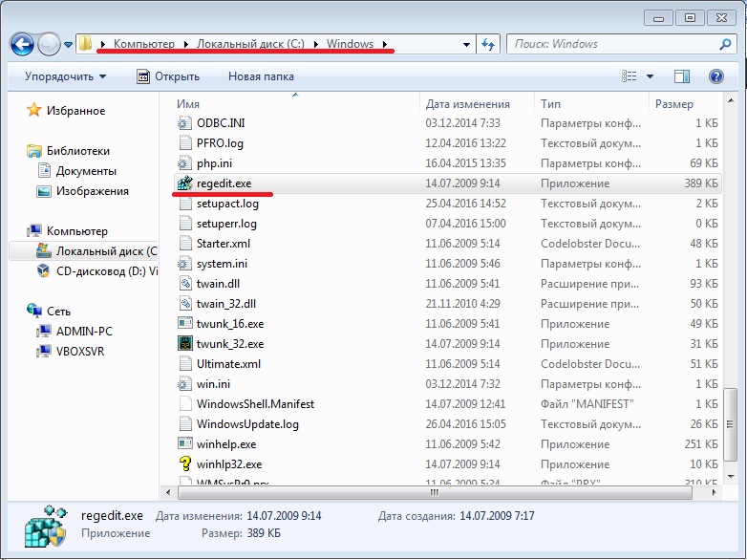Click the setupact.log file icon
Screen dimensions: 747x560
click(185, 204)
